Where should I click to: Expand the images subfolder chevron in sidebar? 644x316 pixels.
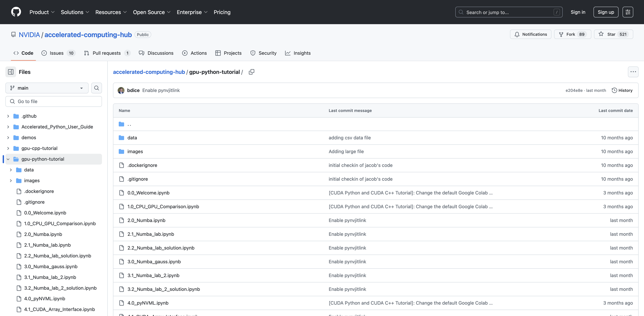click(x=11, y=181)
